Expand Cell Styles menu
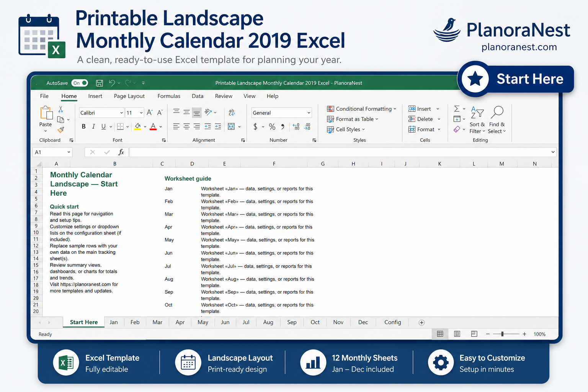 [346, 130]
